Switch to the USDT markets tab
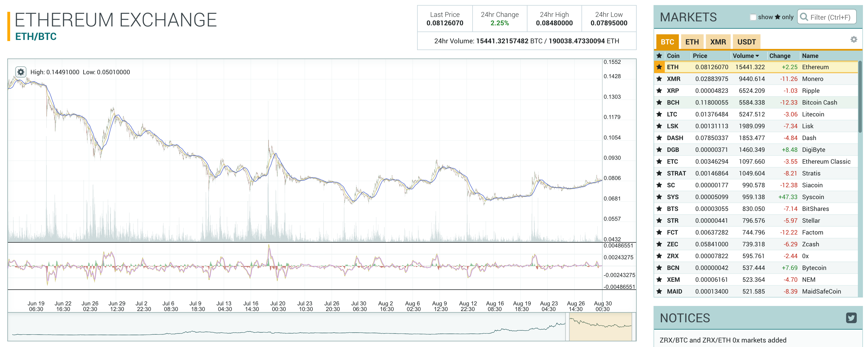This screenshot has width=868, height=347. tap(746, 42)
